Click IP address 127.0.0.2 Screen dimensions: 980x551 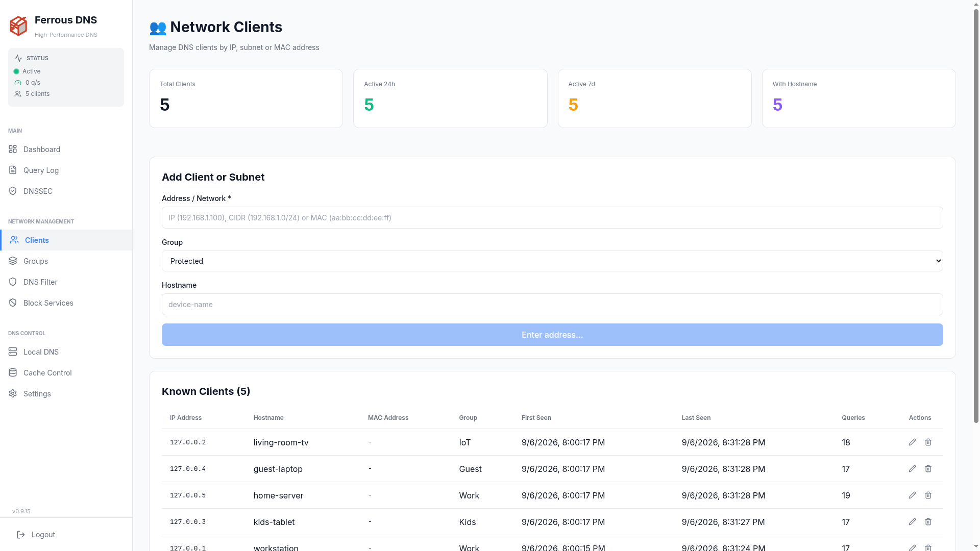coord(188,442)
